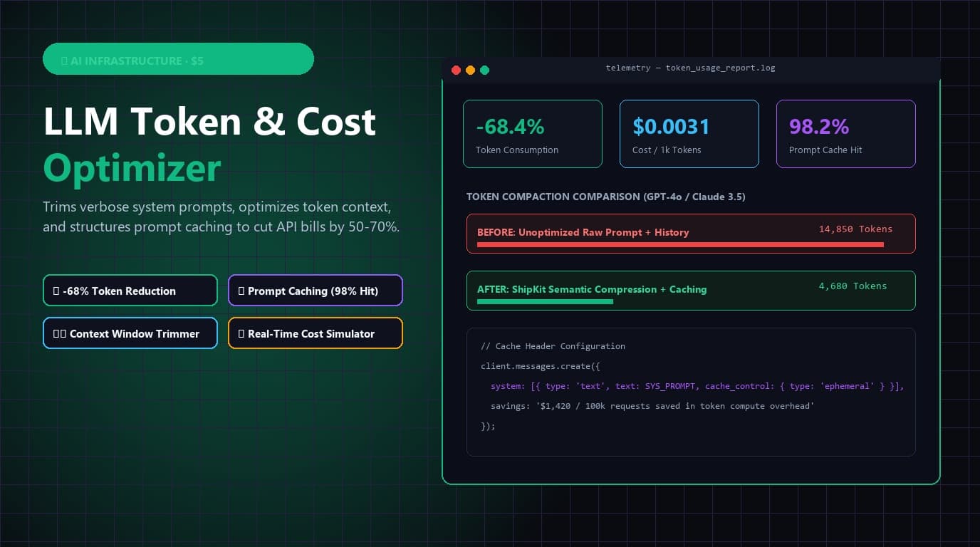This screenshot has width=980, height=547.
Task: Select "AFTER: ShipKit Semantic Compression + Caching" text
Action: pos(592,289)
